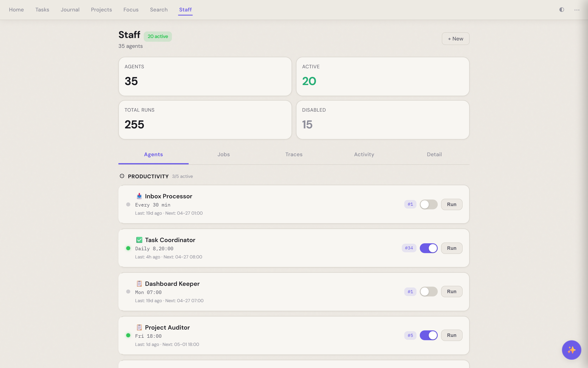Switch to the Traces tab
Viewport: 588px width, 368px height.
click(x=294, y=155)
